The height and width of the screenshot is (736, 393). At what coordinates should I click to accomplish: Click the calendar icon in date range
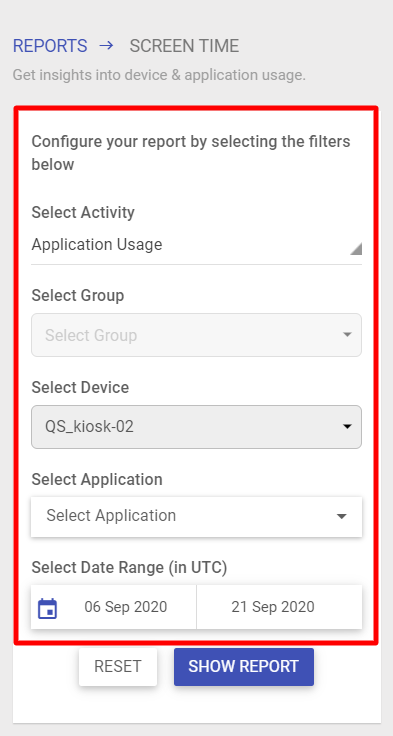tap(47, 609)
